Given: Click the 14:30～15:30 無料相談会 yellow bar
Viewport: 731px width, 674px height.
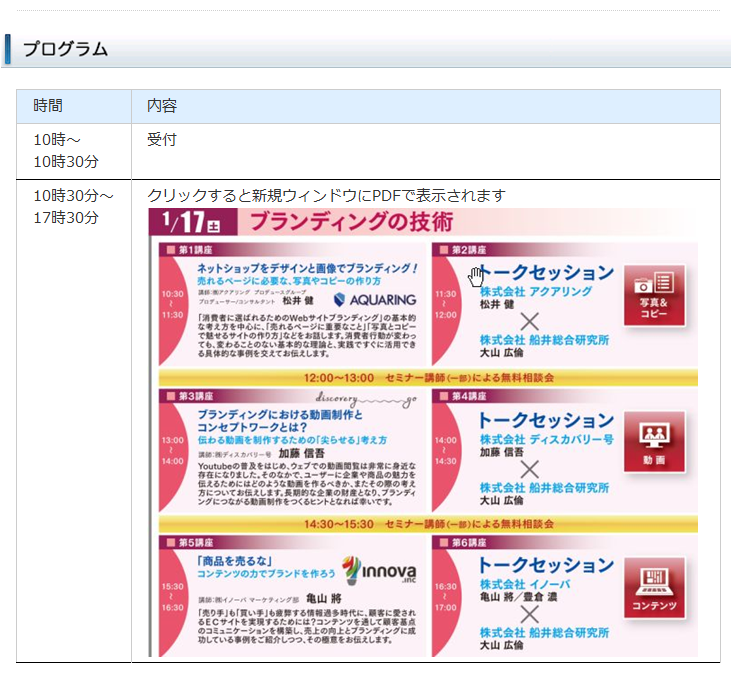Looking at the screenshot, I should tap(428, 524).
